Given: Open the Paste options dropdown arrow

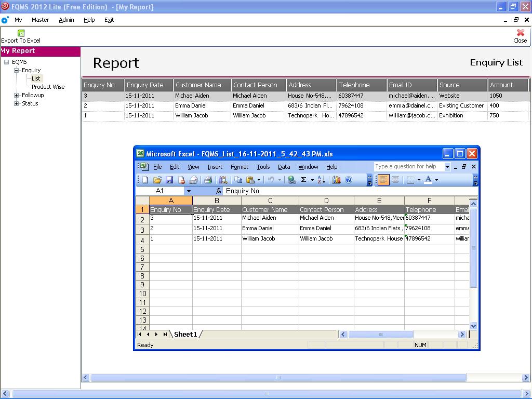Looking at the screenshot, I should (259, 180).
